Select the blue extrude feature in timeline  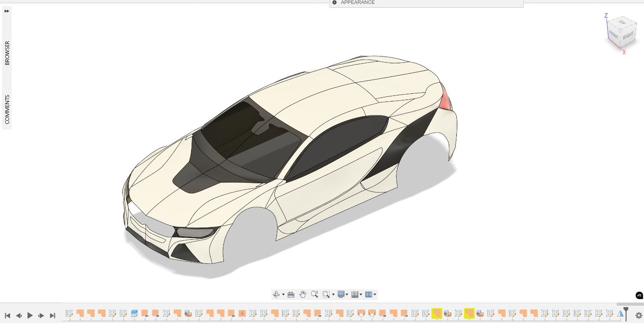[134, 313]
